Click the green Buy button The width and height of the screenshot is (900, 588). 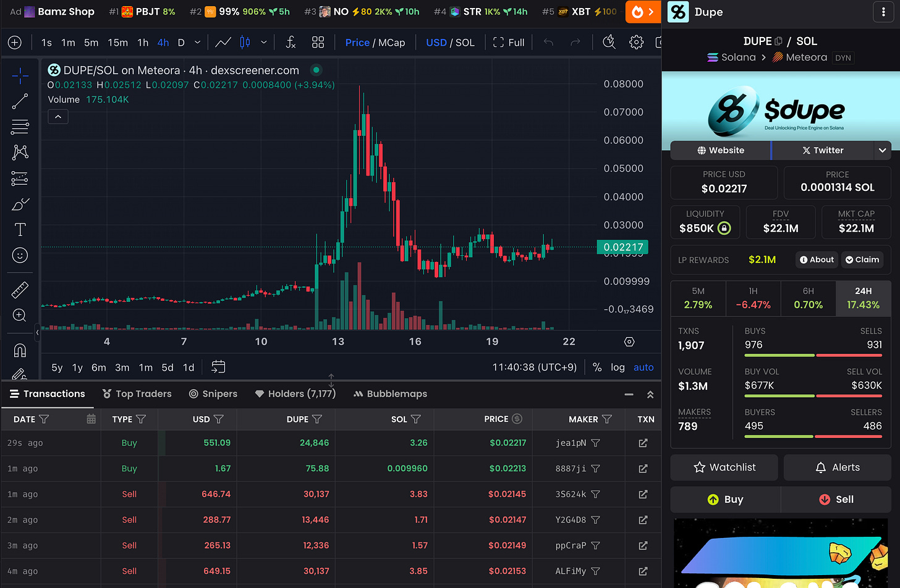click(x=725, y=500)
